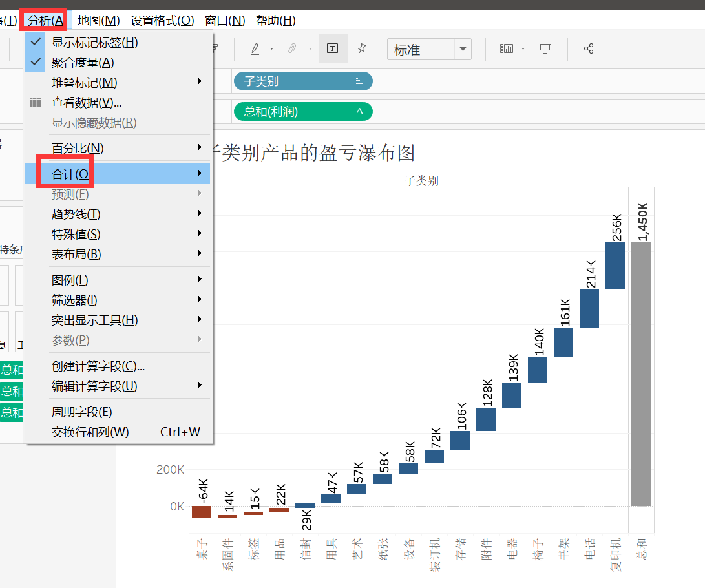Image resolution: width=705 pixels, height=588 pixels.
Task: Expand 编辑计算字段(U) submenu
Action: [x=118, y=386]
